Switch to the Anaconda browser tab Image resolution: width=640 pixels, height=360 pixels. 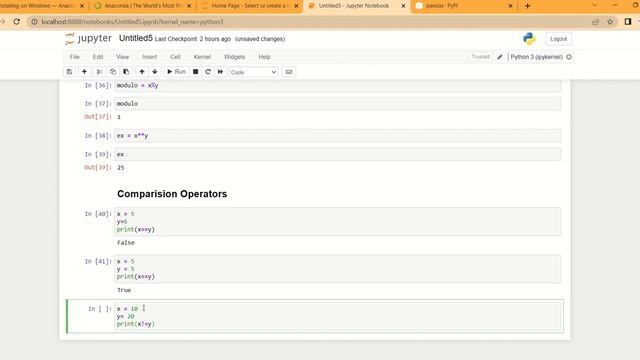point(143,6)
